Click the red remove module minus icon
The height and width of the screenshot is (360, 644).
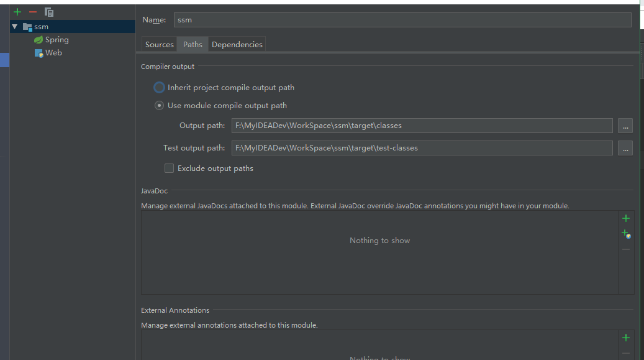(x=33, y=12)
